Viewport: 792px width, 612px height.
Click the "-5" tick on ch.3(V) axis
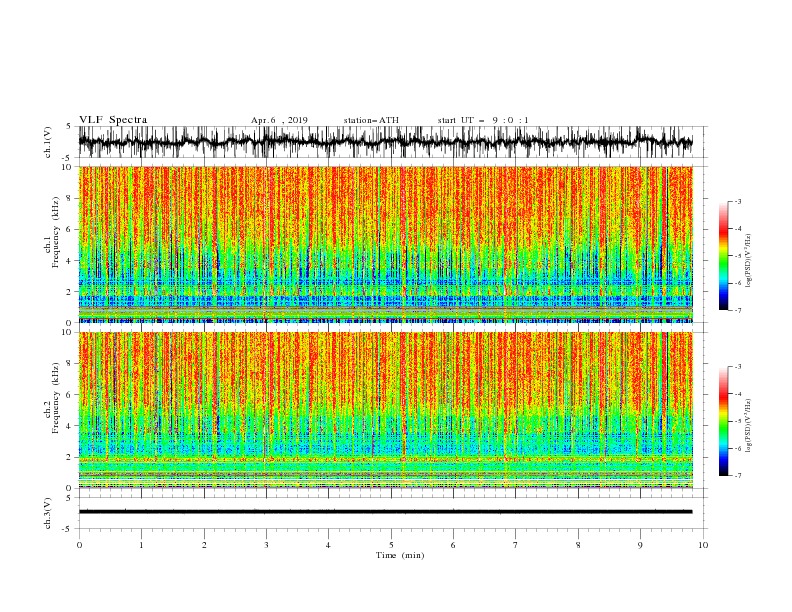tap(68, 529)
